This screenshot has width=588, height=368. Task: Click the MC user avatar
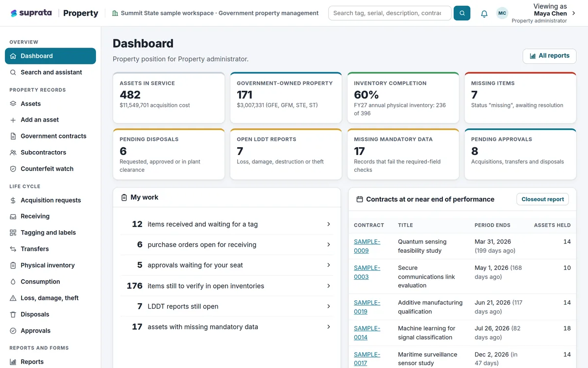pyautogui.click(x=502, y=13)
